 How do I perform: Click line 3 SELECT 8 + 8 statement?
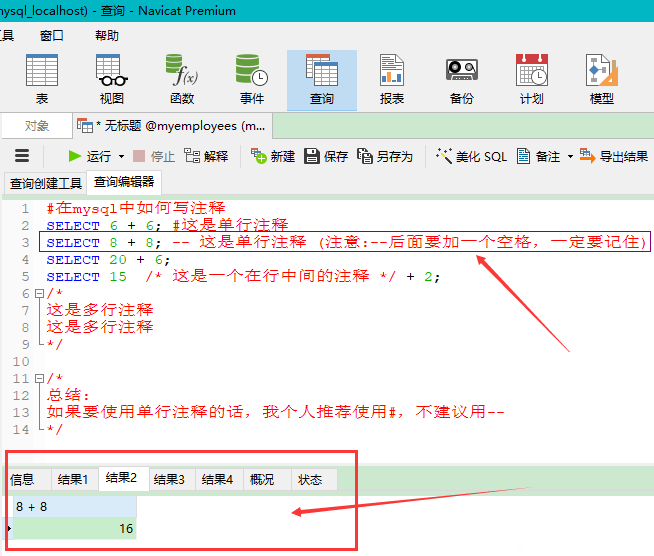(x=103, y=243)
